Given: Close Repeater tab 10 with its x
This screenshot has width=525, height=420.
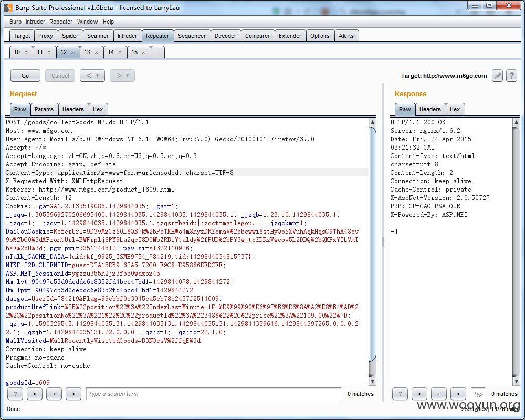Looking at the screenshot, I should coord(26,52).
